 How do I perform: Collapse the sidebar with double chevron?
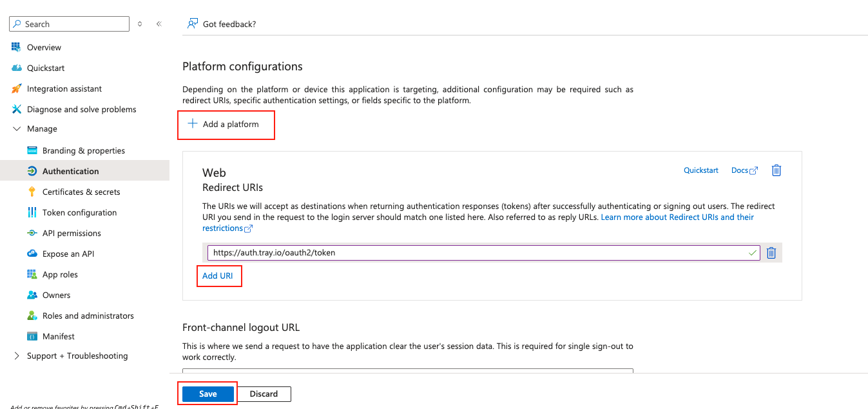(159, 23)
